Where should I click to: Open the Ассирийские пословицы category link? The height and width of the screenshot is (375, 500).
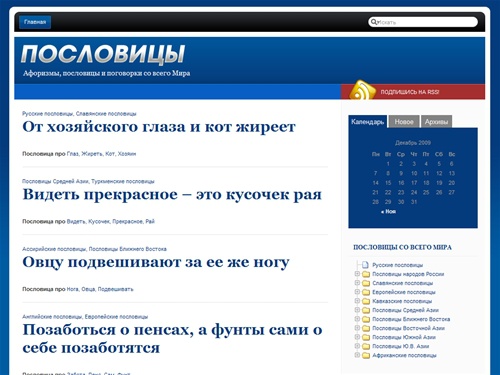[x=54, y=249]
